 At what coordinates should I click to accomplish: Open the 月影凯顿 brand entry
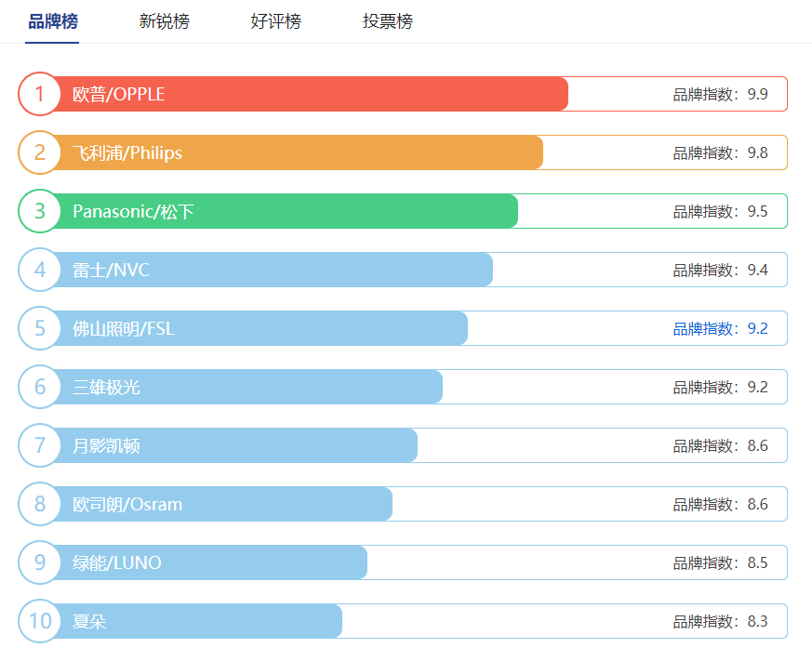click(106, 445)
